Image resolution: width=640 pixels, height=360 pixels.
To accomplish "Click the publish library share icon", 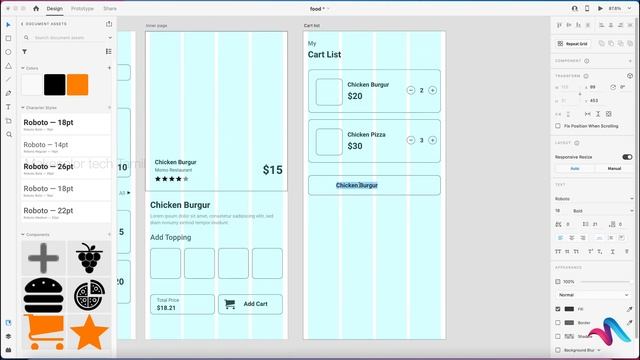I will (x=109, y=24).
